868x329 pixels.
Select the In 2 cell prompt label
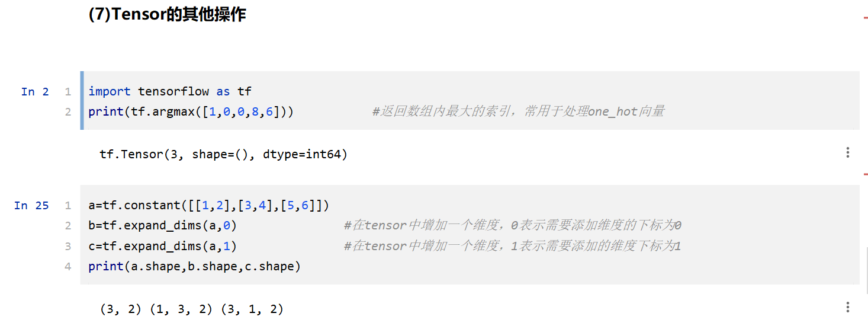pos(35,91)
